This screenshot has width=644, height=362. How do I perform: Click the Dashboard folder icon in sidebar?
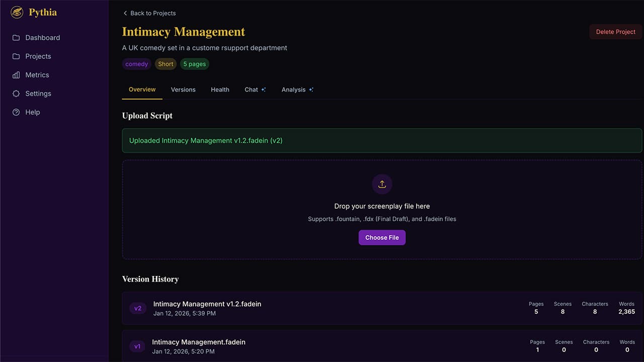16,38
